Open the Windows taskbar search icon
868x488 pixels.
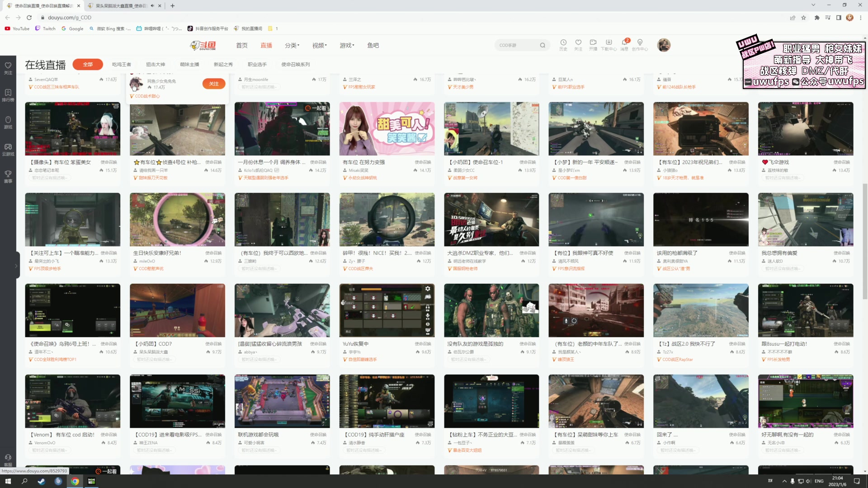tap(24, 481)
